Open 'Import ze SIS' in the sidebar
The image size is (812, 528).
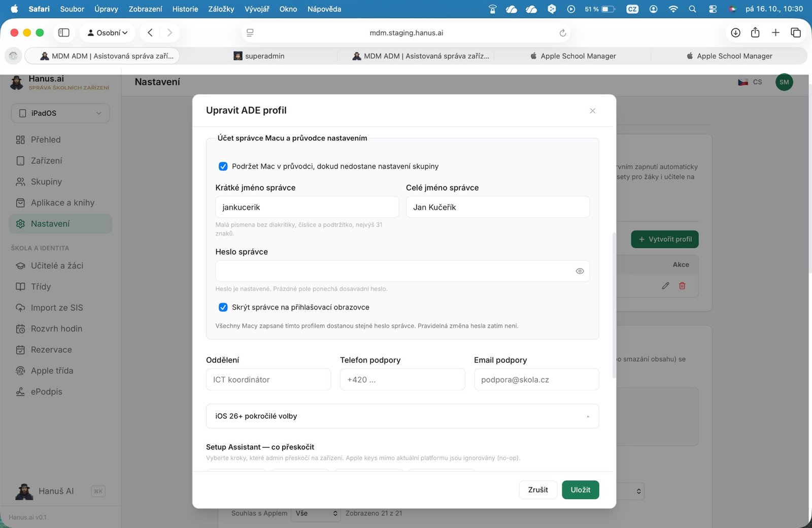[60, 308]
